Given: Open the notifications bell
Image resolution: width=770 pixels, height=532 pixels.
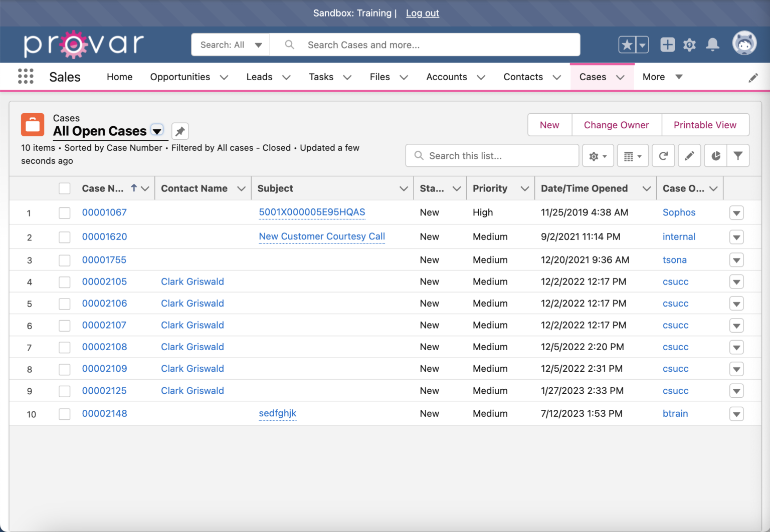Looking at the screenshot, I should [712, 45].
